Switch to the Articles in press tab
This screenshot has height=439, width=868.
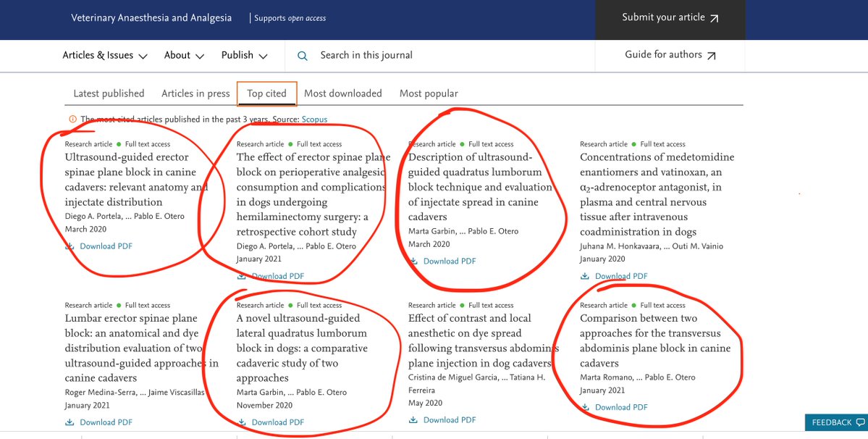195,93
